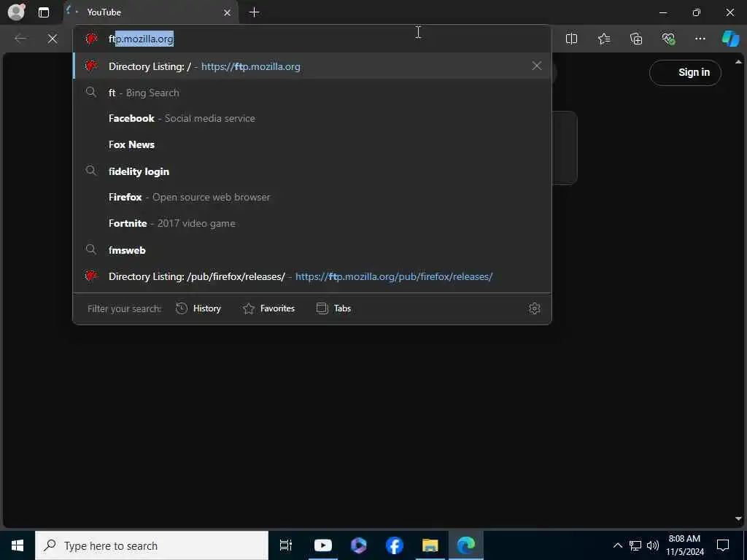The height and width of the screenshot is (560, 747).
Task: Open the Windows Start menu
Action: coord(18,545)
